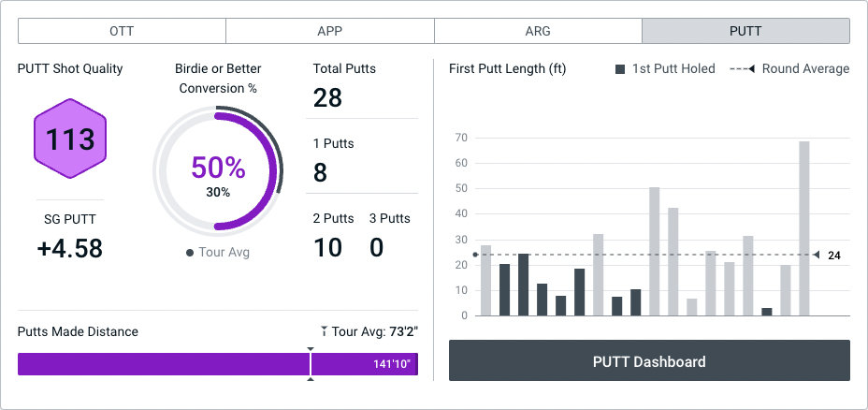The image size is (868, 410).
Task: Click the Tour Avg marker icon above bar
Action: coord(324,331)
